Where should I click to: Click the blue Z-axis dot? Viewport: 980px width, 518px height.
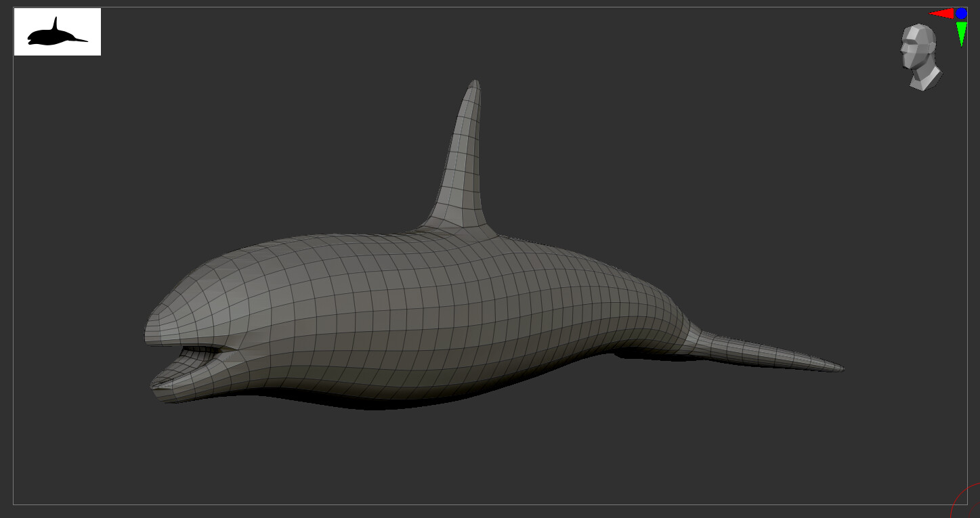(x=961, y=13)
